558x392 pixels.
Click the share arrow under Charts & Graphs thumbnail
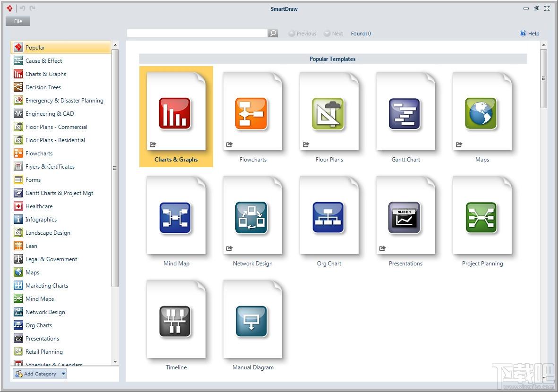153,145
